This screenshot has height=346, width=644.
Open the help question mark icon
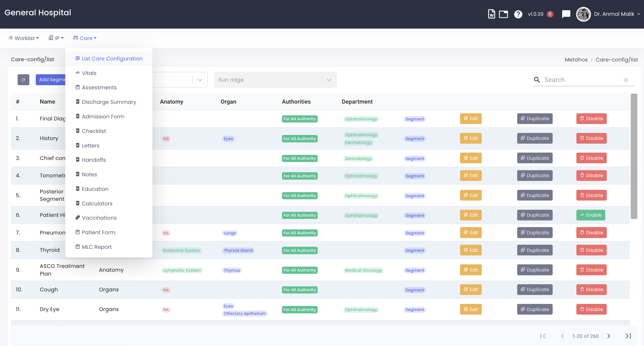pos(518,14)
